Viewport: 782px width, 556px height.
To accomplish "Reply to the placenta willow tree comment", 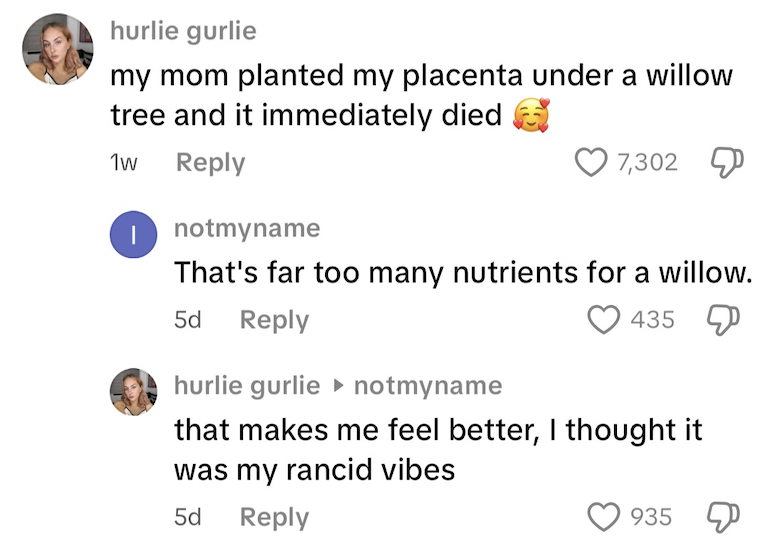I will pos(210,162).
